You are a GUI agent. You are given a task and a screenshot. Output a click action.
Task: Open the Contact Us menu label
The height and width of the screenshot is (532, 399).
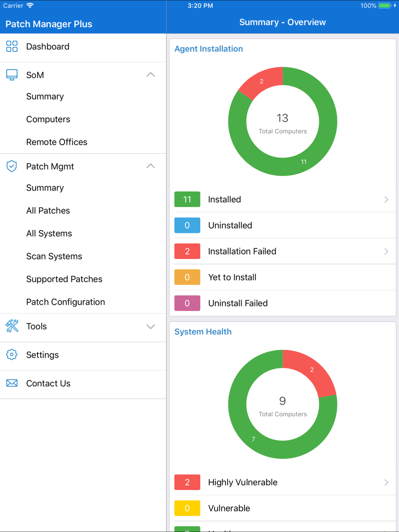[48, 383]
